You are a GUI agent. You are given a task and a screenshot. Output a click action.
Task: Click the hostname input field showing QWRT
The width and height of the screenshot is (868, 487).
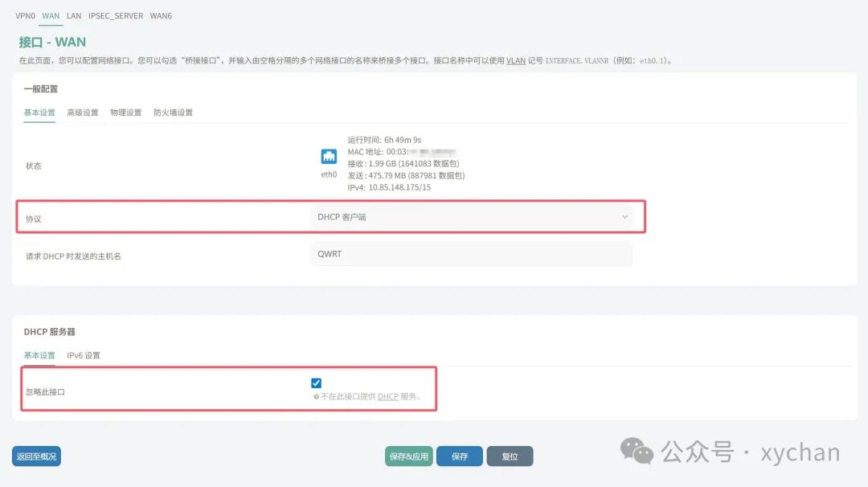point(472,254)
